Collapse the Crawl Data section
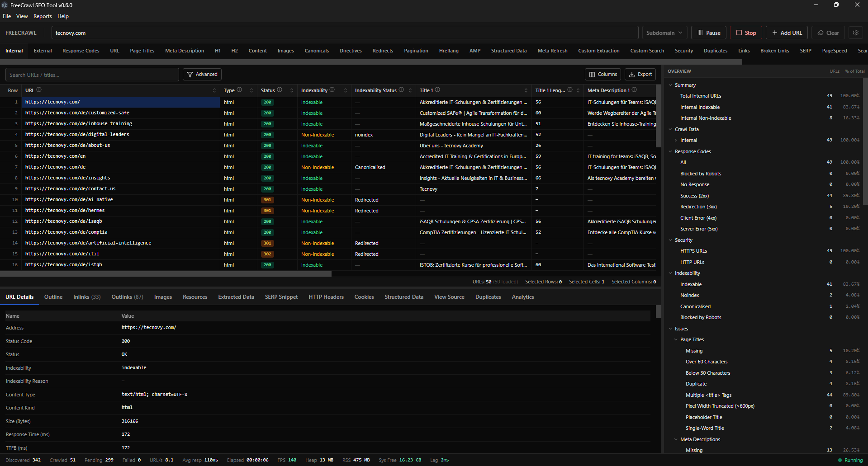 tap(670, 129)
